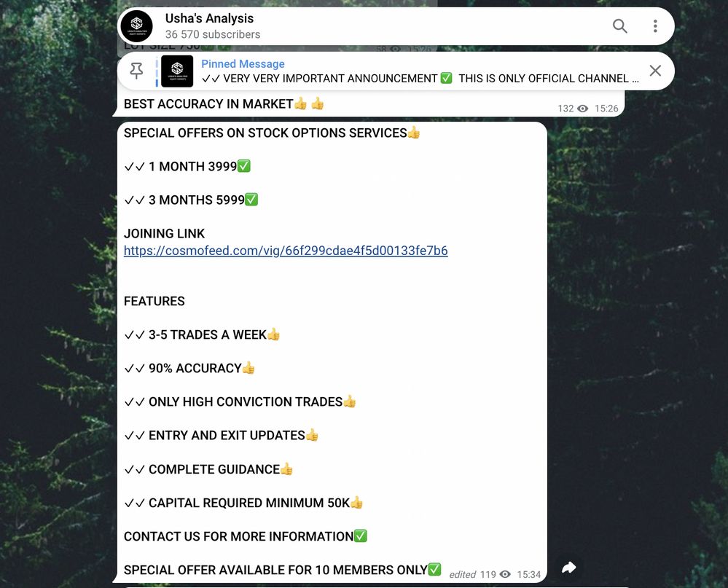Click the pin icon in pinned bar
The image size is (728, 588).
point(136,71)
